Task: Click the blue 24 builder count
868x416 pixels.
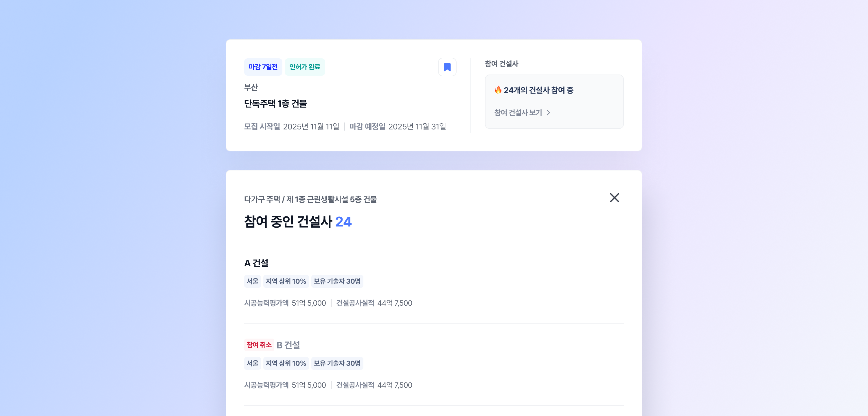Action: [x=343, y=222]
